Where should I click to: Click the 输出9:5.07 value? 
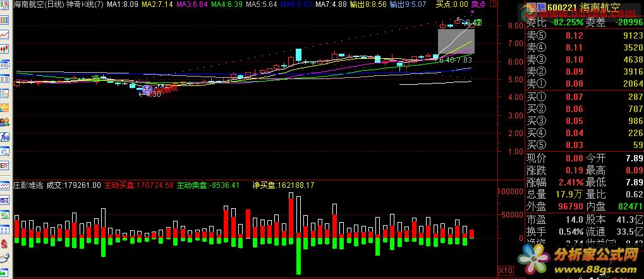(x=407, y=4)
